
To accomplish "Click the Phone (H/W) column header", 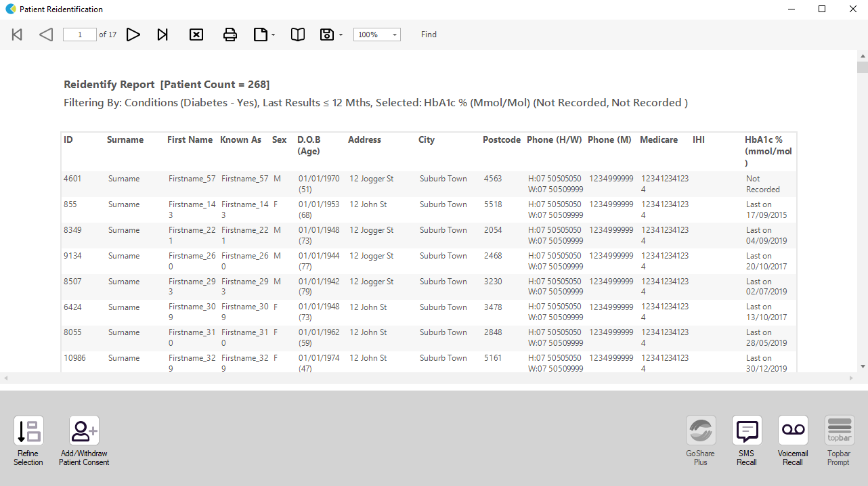I will pos(555,140).
